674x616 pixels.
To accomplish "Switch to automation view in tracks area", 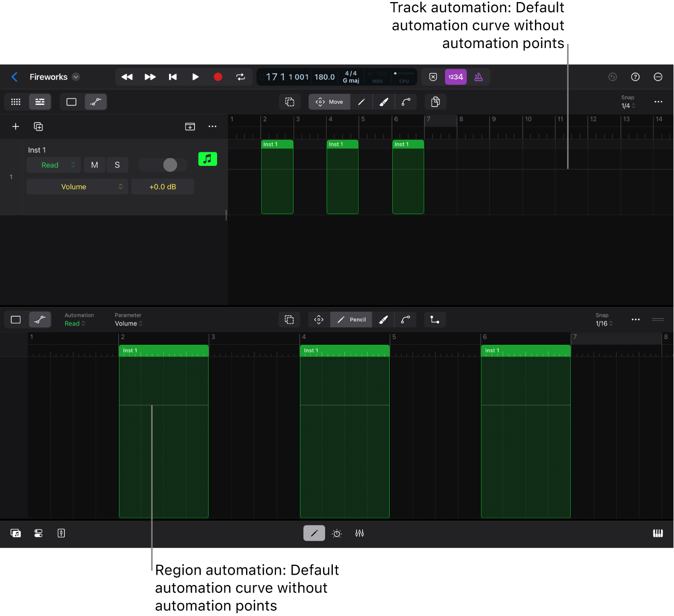I will (x=96, y=102).
